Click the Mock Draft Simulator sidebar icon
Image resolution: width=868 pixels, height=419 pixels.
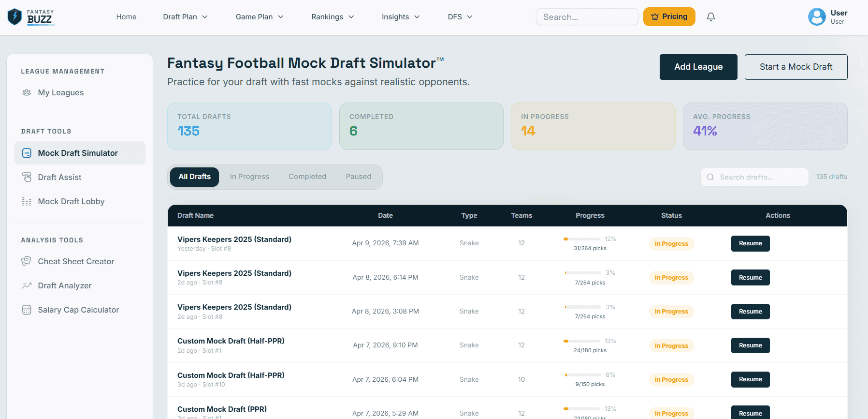point(27,153)
